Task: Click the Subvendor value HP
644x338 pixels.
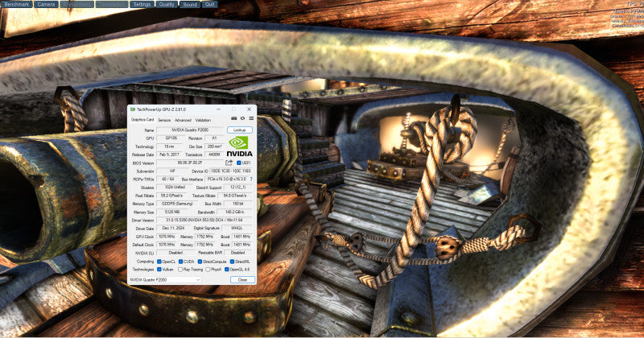Action: point(172,171)
